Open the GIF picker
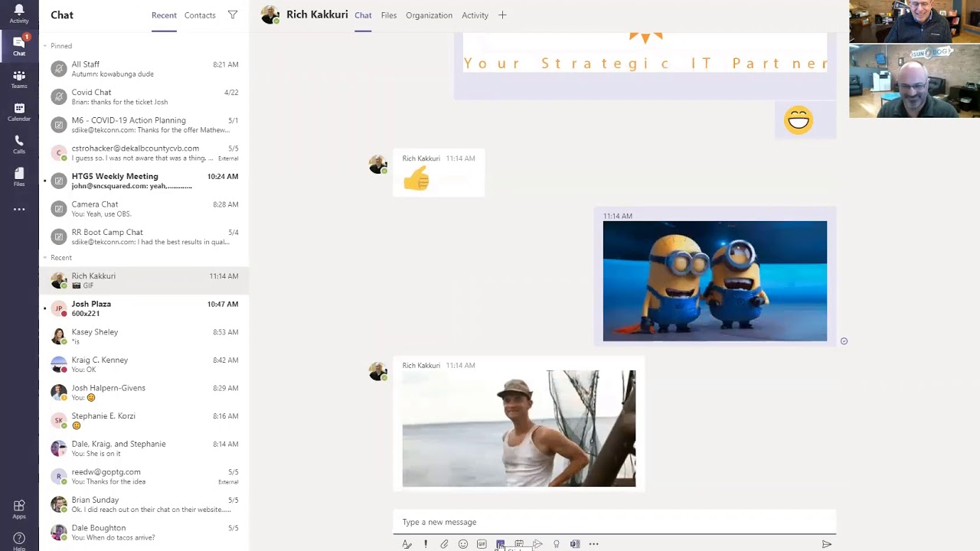Viewport: 980px width, 551px height. point(482,544)
